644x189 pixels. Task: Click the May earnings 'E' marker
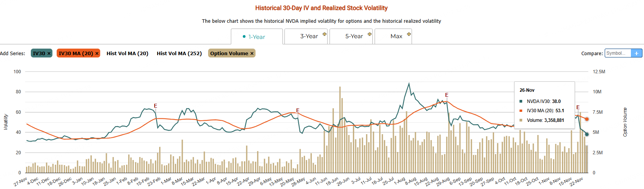(x=298, y=110)
